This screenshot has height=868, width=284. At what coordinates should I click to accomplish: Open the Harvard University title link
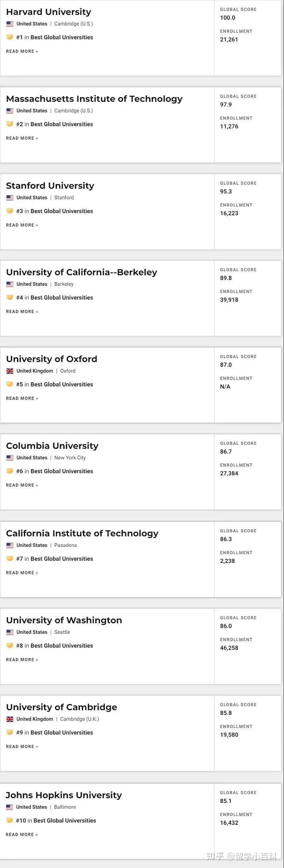[x=48, y=12]
